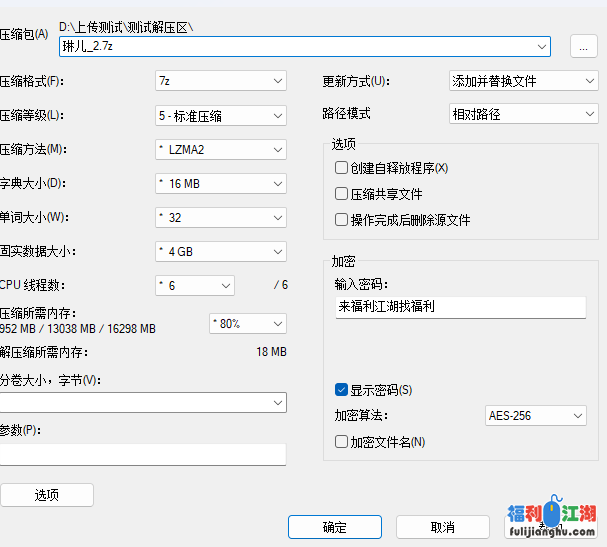607x547 pixels.
Task: Expand the 压缩等级 dropdown (5 - 标准压缩)
Action: pyautogui.click(x=220, y=115)
